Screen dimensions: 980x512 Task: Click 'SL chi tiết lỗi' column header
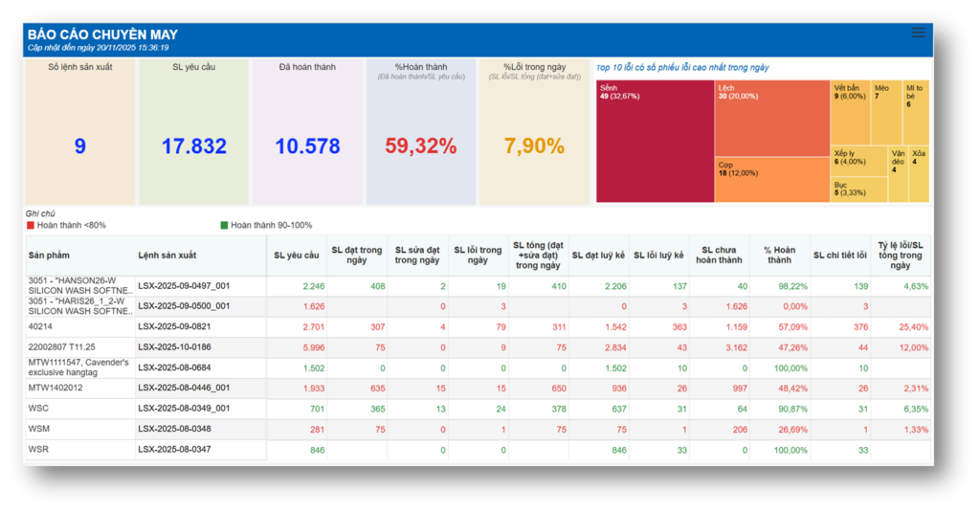pos(839,256)
